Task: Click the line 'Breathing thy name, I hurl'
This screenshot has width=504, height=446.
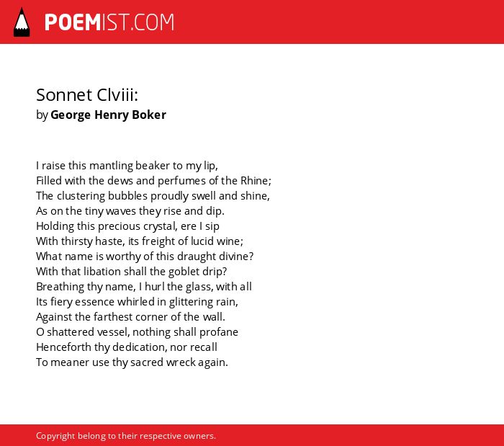Action: click(144, 287)
